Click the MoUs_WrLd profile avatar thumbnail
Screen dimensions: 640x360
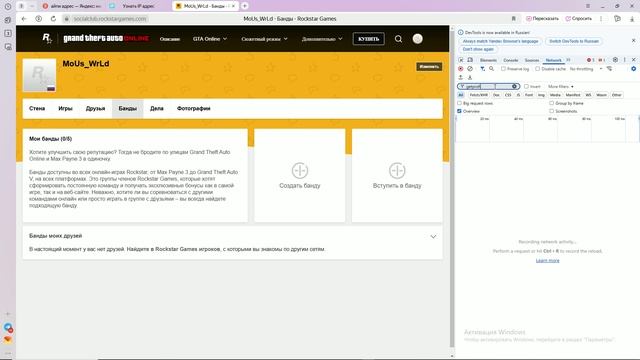pyautogui.click(x=39, y=76)
